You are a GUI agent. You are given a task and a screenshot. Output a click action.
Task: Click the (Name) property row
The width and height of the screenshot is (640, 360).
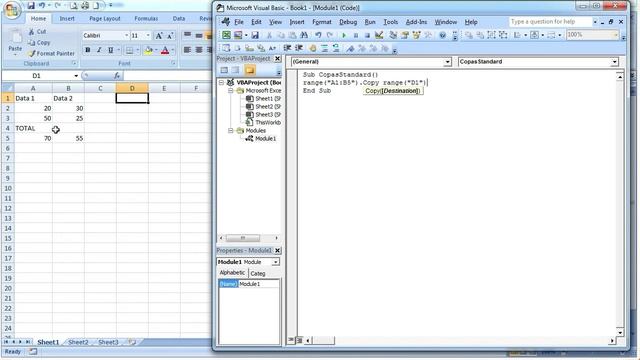pos(249,284)
